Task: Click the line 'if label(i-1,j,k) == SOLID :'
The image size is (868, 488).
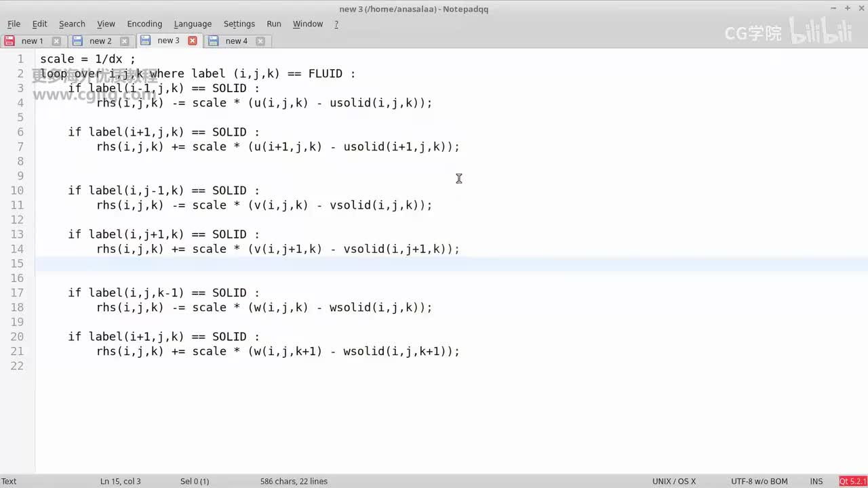Action: point(163,88)
